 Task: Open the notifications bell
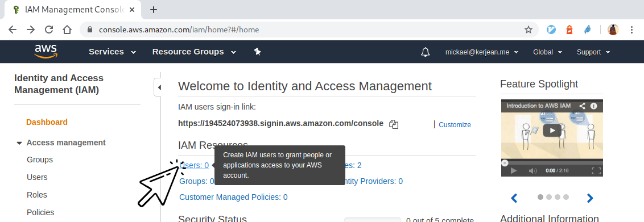(426, 52)
